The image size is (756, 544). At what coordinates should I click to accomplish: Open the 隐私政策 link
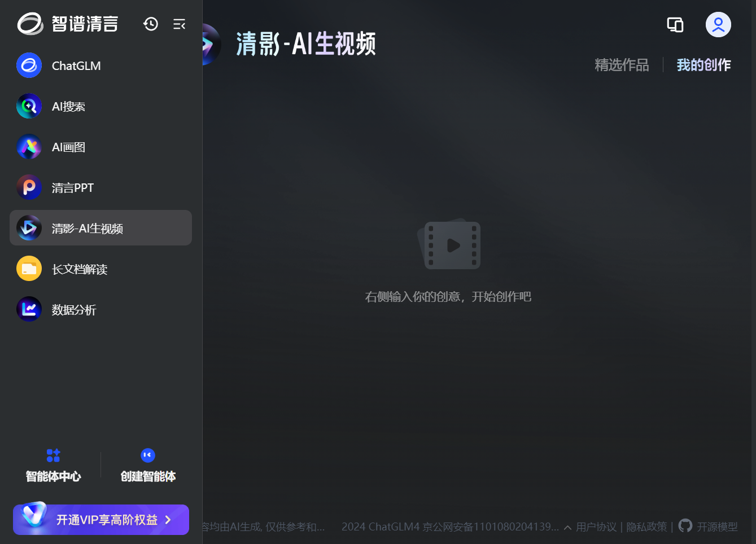pyautogui.click(x=646, y=527)
